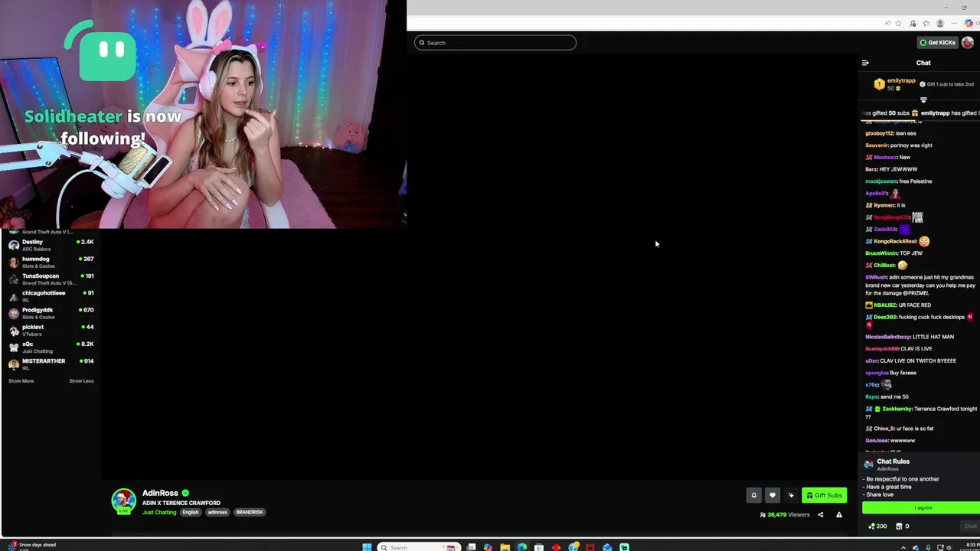Open emilytrapp top gifter entry

[894, 83]
